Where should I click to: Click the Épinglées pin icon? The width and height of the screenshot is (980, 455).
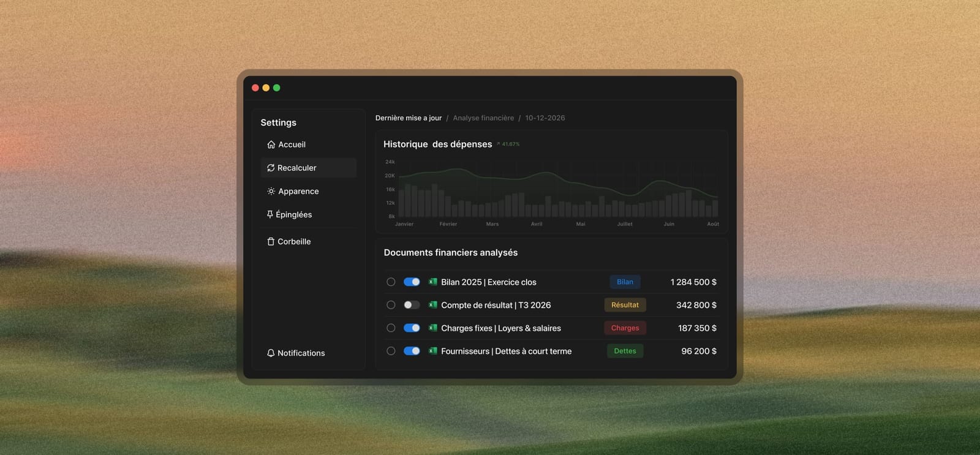coord(270,214)
